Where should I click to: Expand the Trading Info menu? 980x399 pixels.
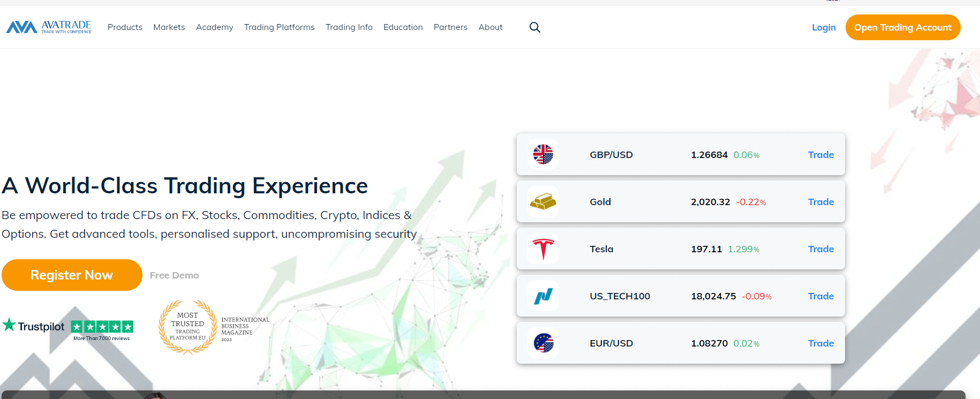coord(349,27)
